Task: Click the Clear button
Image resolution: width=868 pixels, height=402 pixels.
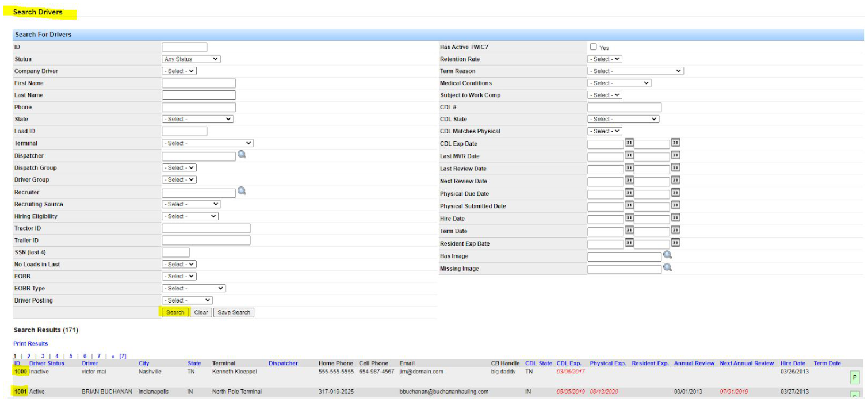Action: pyautogui.click(x=201, y=312)
